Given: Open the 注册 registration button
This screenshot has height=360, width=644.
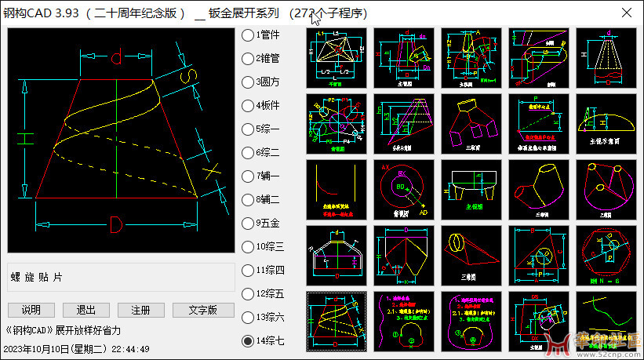Looking at the screenshot, I should (x=141, y=310).
